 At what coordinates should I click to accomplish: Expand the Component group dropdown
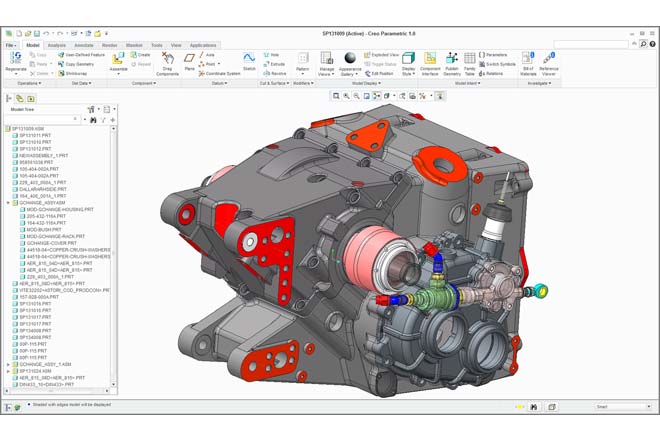[144, 83]
